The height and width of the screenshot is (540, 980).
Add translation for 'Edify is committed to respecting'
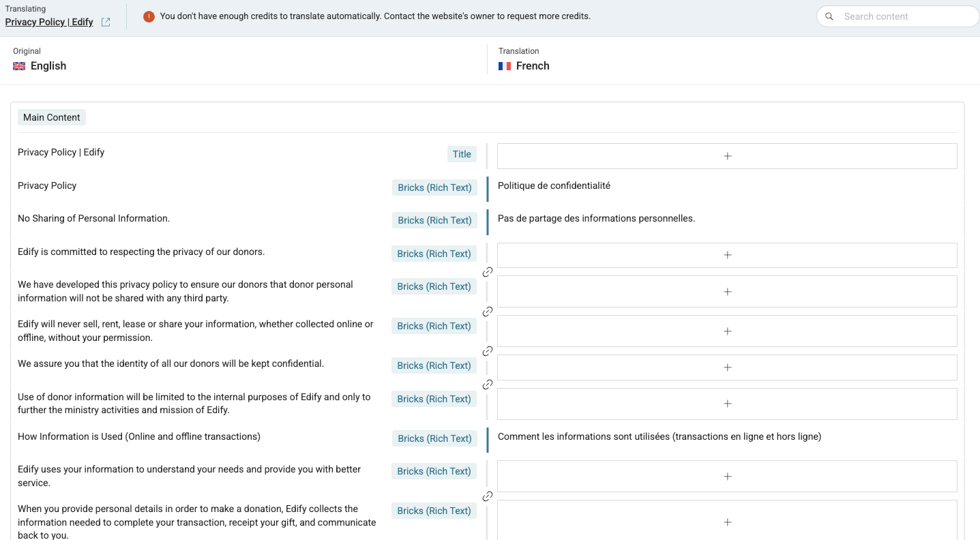(727, 255)
